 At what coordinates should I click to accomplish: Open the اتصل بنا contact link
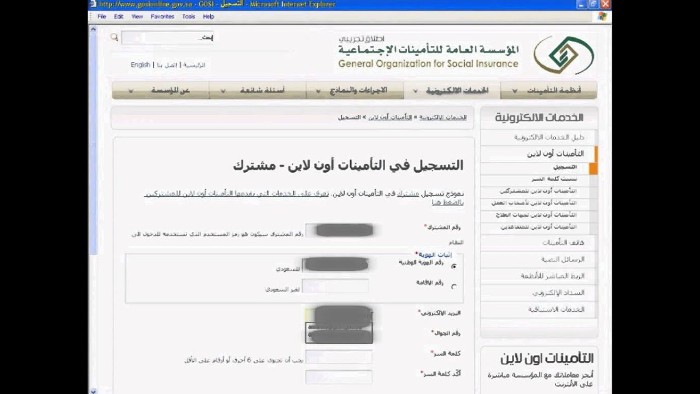click(167, 65)
